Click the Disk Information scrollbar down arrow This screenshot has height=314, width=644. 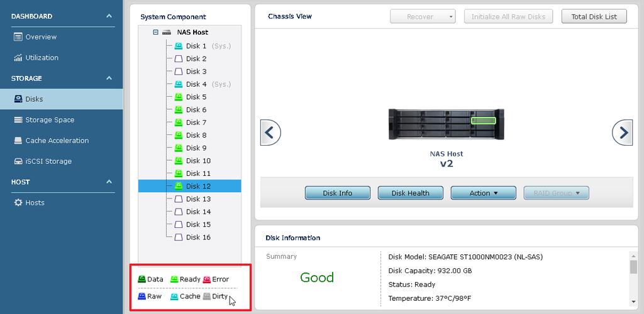pyautogui.click(x=633, y=302)
